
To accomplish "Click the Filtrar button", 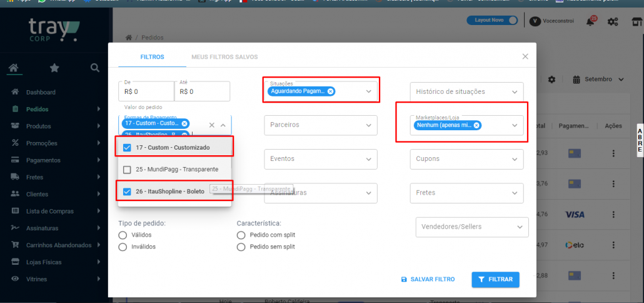I will (495, 279).
